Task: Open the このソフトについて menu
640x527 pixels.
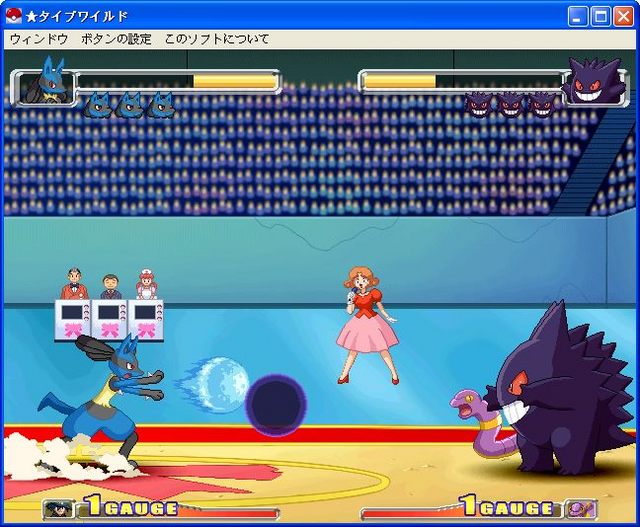Action: 217,40
